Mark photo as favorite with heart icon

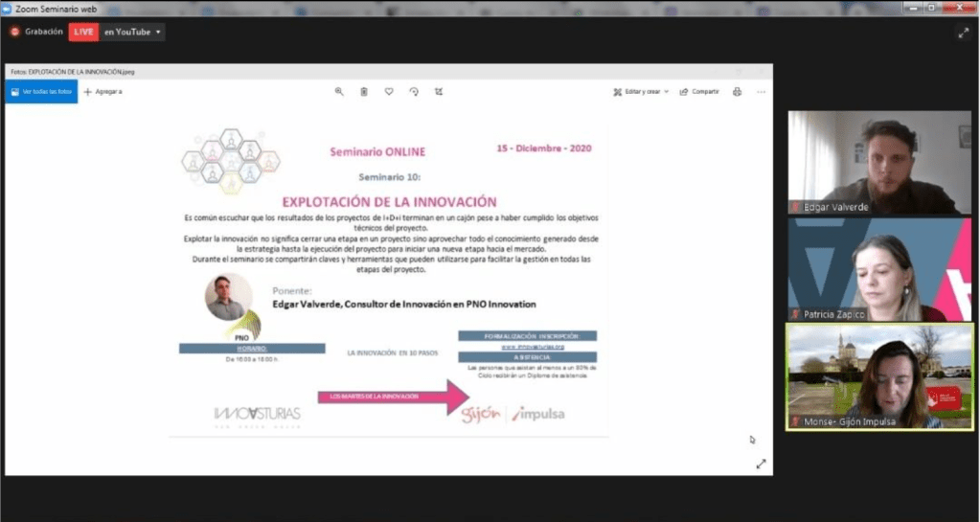tap(389, 92)
